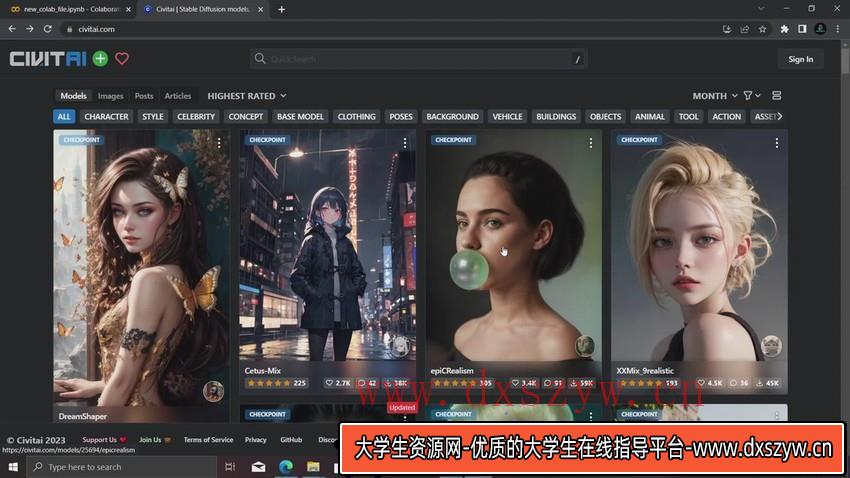The height and width of the screenshot is (478, 850).
Task: Select the Articles tab
Action: click(178, 96)
